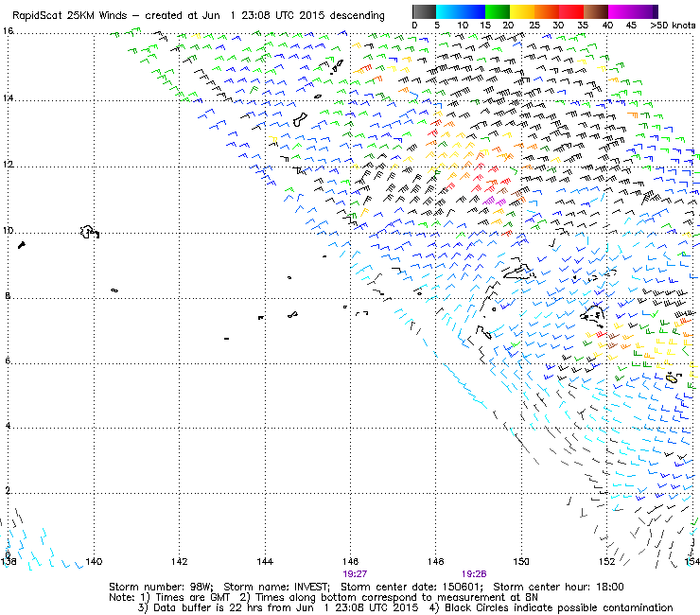Screen dimensions: 700x615
Task: Click latitude axis label '6'
Action: (x=8, y=360)
